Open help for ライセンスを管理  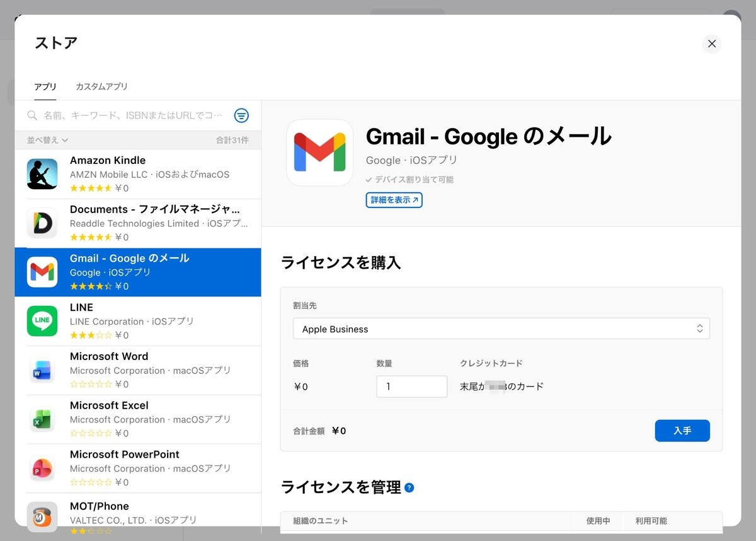click(409, 487)
